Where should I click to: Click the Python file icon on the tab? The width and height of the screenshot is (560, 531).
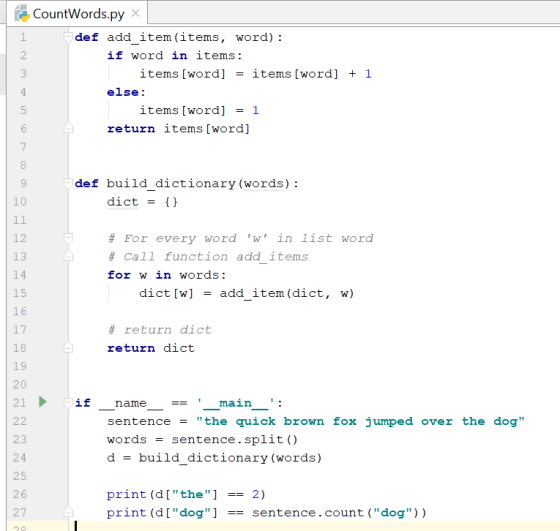click(x=22, y=13)
